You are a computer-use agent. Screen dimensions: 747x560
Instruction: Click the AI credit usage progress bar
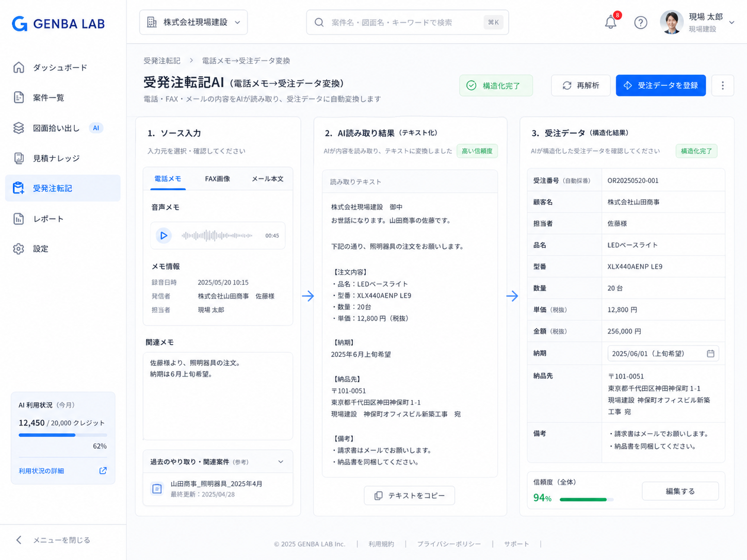62,435
